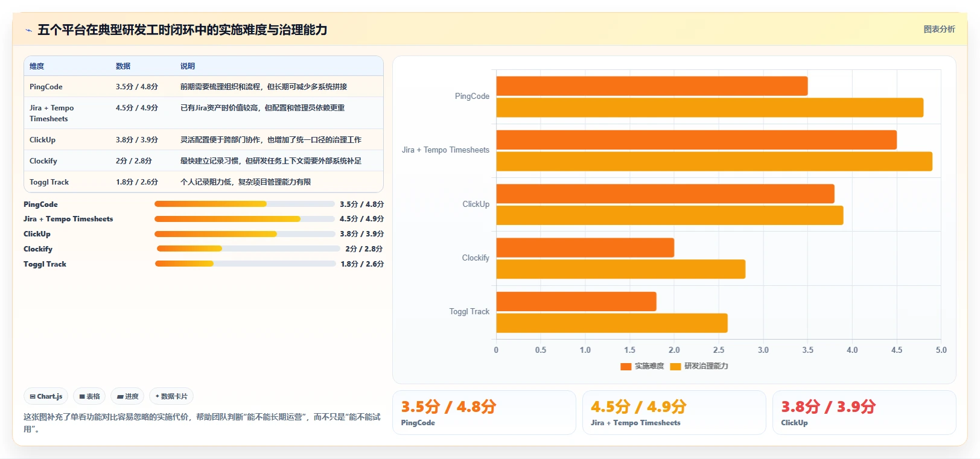Select the Clockify table row name
Image resolution: width=980 pixels, height=459 pixels.
pos(43,161)
